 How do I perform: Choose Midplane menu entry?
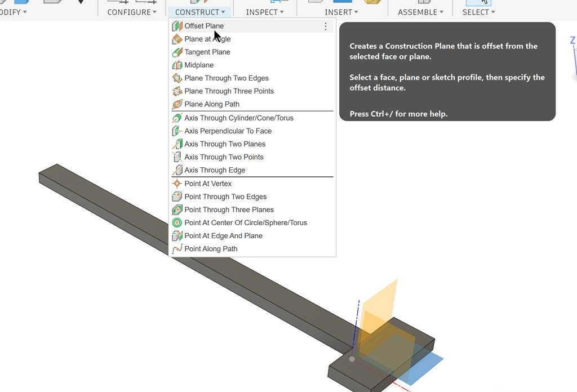coord(252,65)
